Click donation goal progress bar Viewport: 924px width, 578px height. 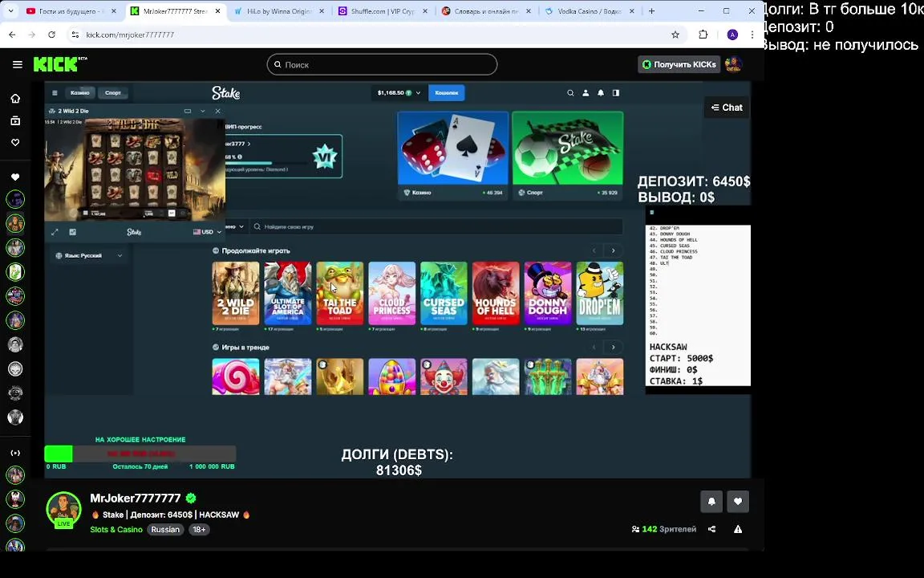[140, 454]
